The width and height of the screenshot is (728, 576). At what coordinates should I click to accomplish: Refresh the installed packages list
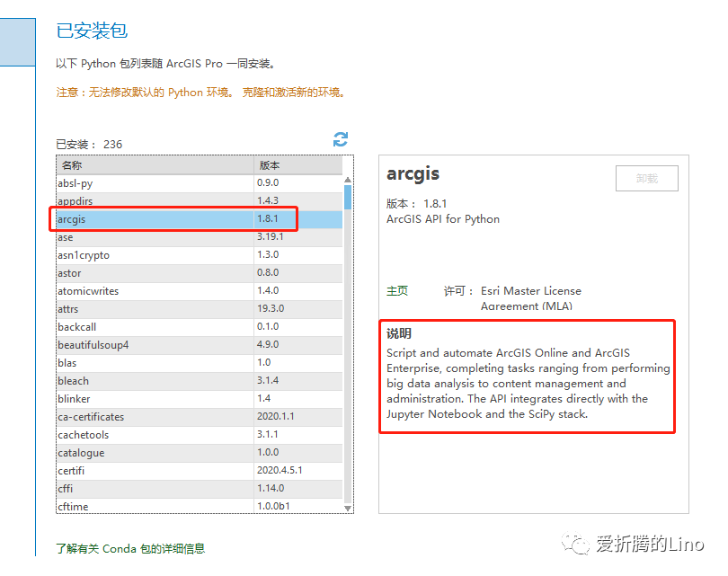(341, 139)
